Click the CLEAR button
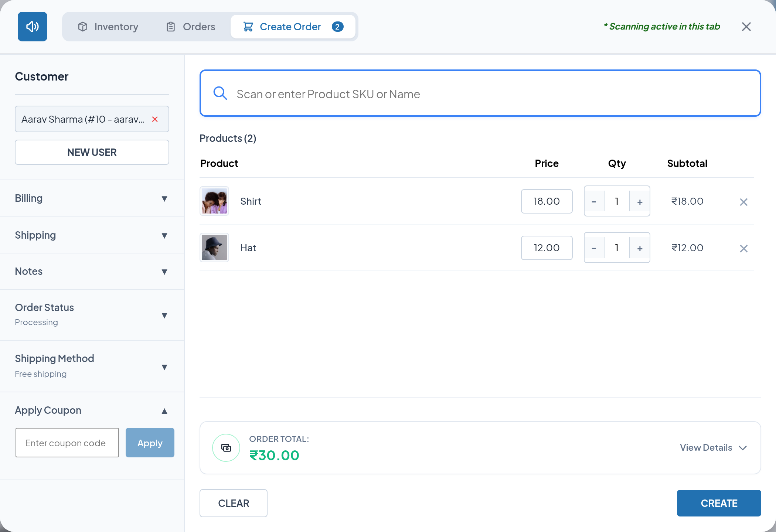 pyautogui.click(x=234, y=503)
